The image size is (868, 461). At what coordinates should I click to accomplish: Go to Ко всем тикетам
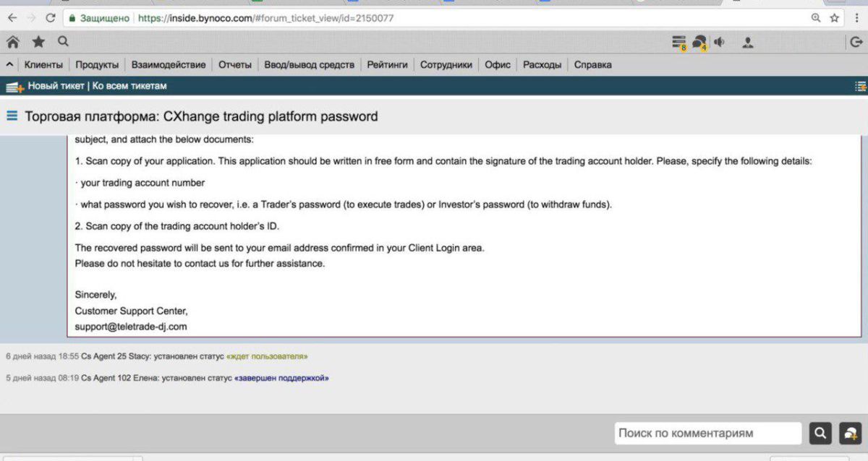tap(129, 86)
